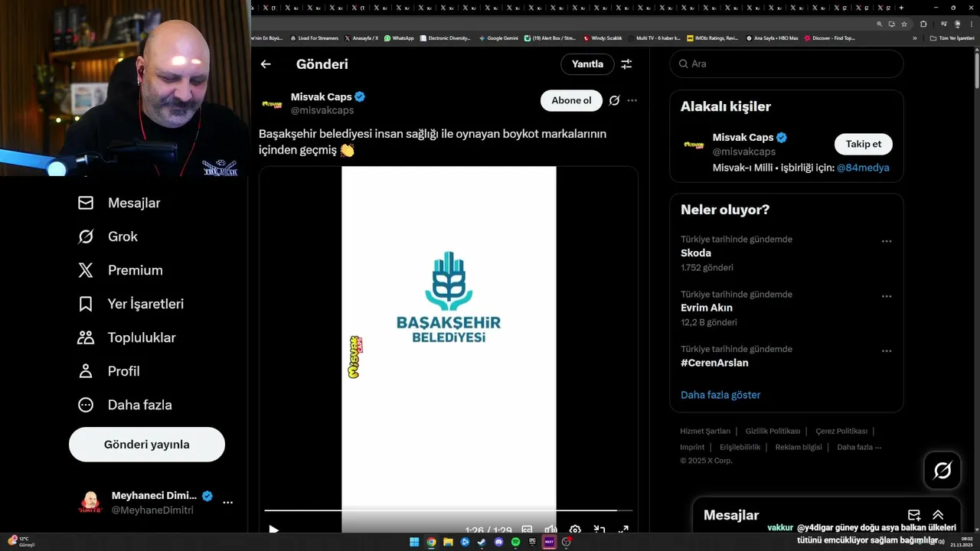Click Takip et to follow Misvak Caps

point(863,144)
